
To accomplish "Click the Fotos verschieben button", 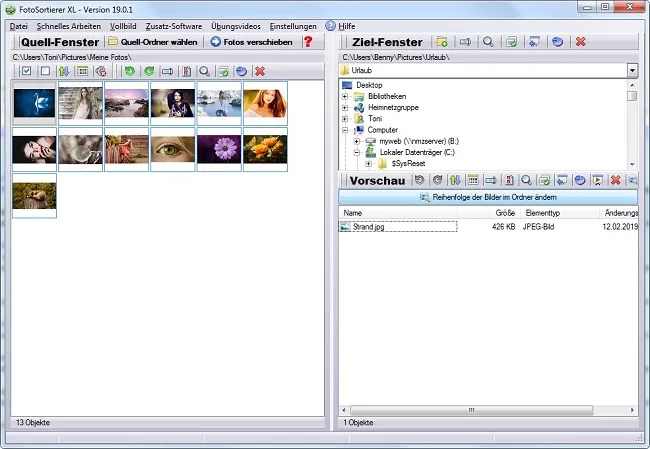I will (x=251, y=42).
